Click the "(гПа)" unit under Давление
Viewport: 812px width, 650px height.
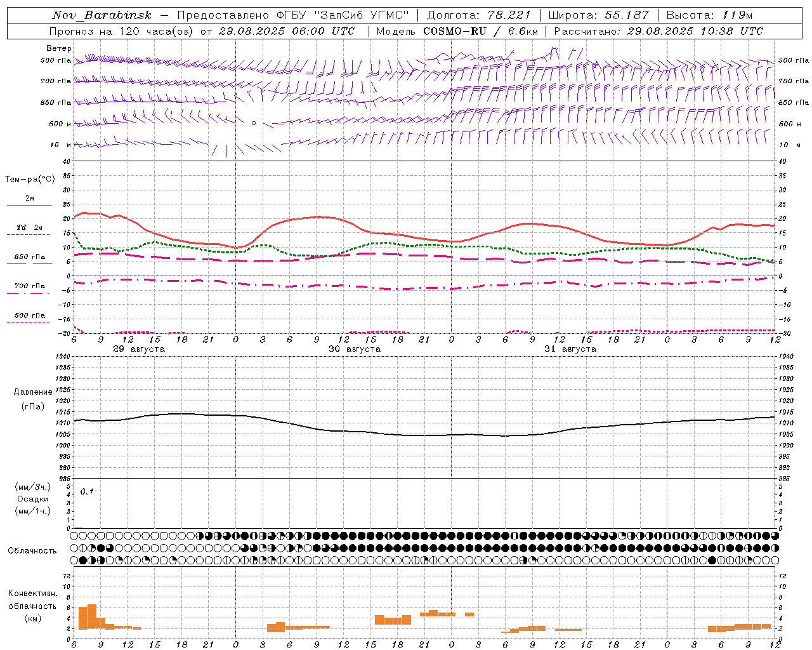pyautogui.click(x=32, y=406)
